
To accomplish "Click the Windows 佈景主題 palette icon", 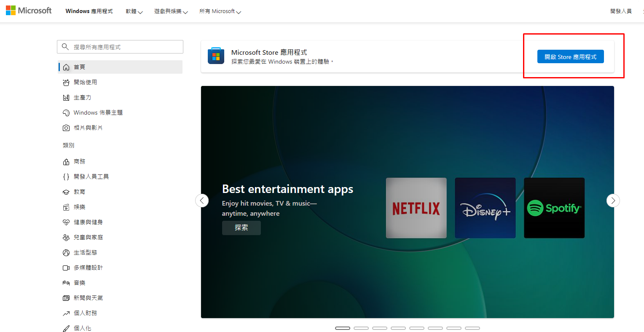I will click(66, 112).
